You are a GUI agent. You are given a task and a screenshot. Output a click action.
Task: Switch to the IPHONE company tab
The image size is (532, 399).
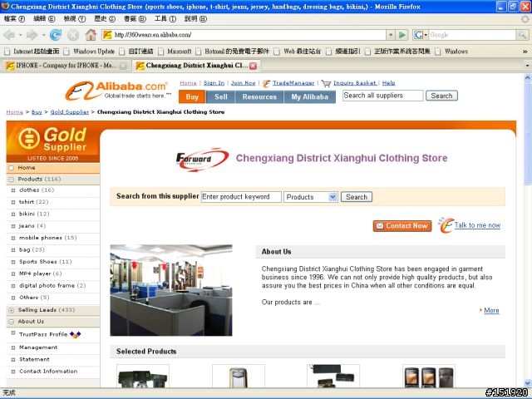65,66
